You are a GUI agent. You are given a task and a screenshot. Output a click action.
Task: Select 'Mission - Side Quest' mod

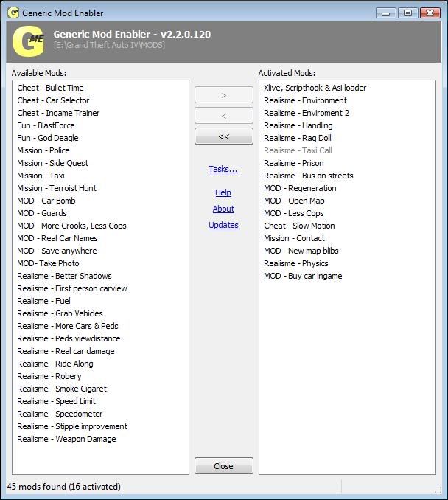[x=52, y=163]
